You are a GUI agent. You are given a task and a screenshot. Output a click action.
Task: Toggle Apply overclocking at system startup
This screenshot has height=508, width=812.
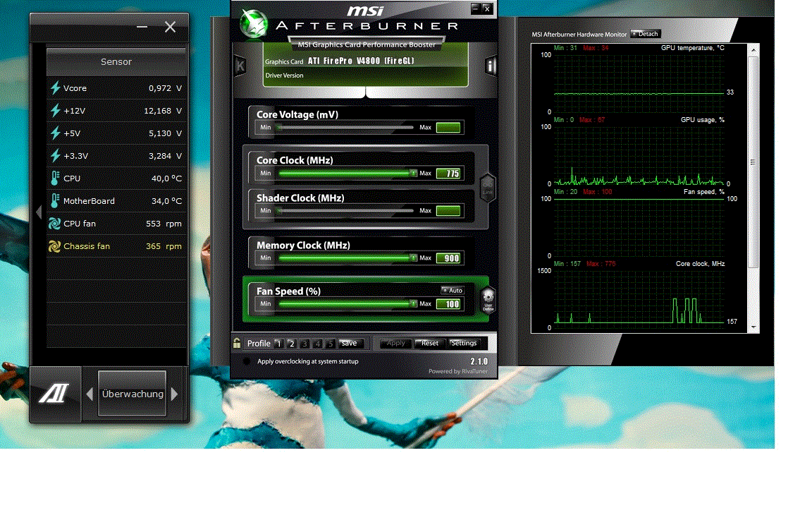coord(246,361)
